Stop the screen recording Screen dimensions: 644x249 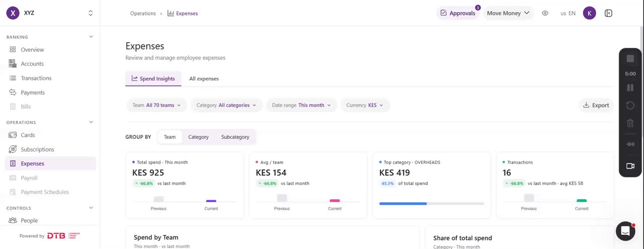pos(630,59)
